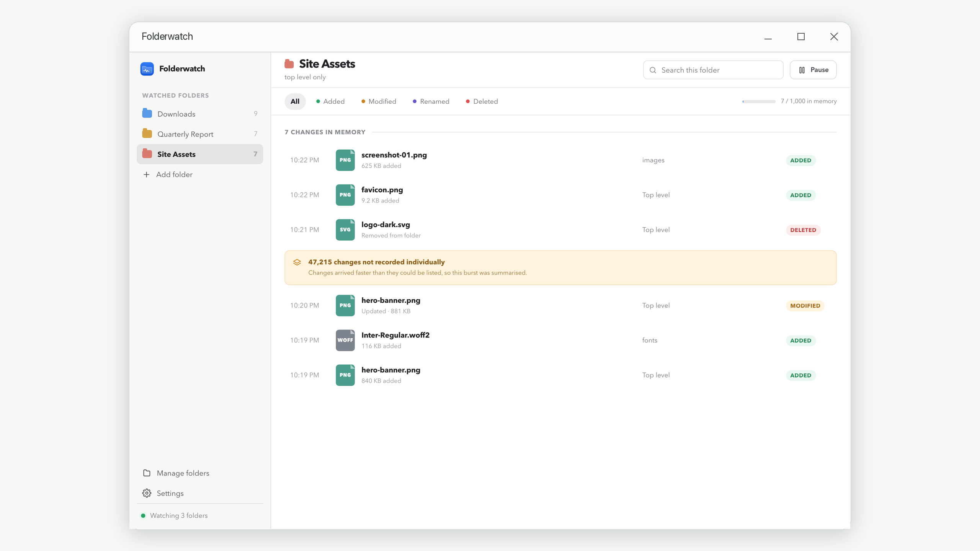Viewport: 980px width, 551px height.
Task: Click 'Watching 3 folders' status text
Action: coord(179,515)
